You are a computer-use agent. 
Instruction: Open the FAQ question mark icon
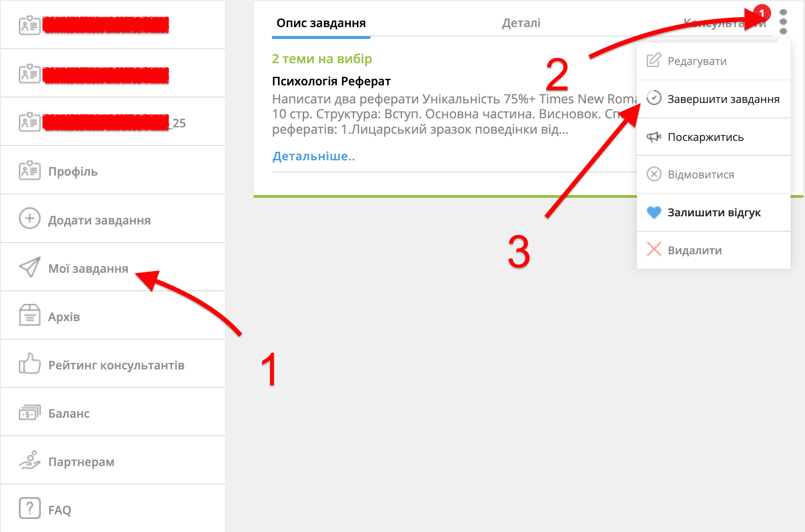tap(30, 508)
